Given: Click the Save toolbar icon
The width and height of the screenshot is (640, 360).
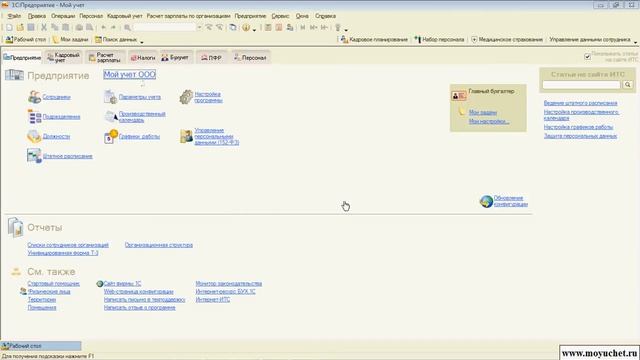Looking at the screenshot, I should 31,27.
